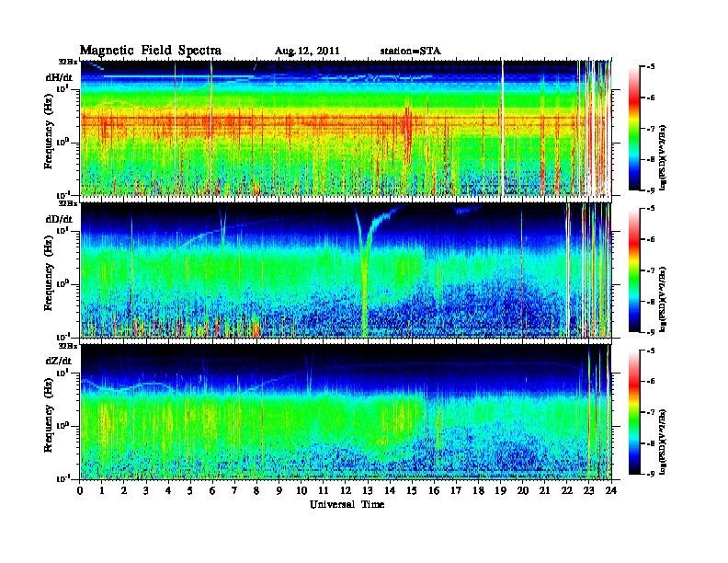Viewport: 728px width, 563px height.
Task: Click hour 22 tick label on time axis
Action: tap(567, 490)
